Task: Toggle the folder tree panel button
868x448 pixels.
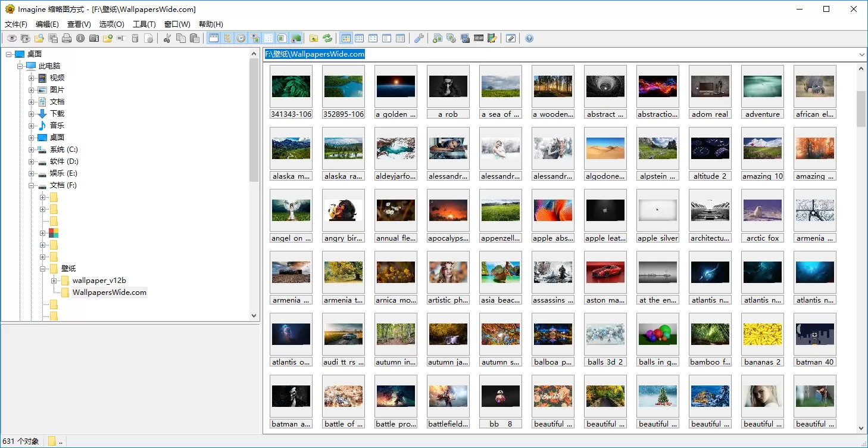Action: click(x=227, y=39)
